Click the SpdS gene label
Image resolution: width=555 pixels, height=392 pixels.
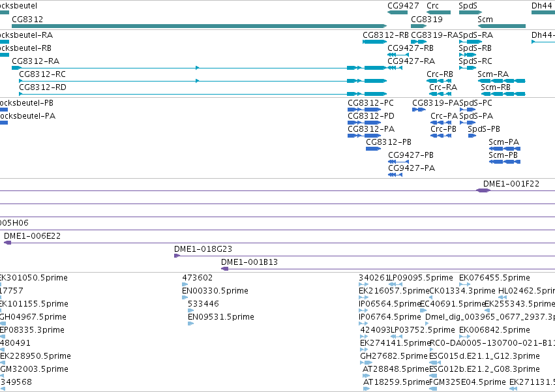[468, 6]
